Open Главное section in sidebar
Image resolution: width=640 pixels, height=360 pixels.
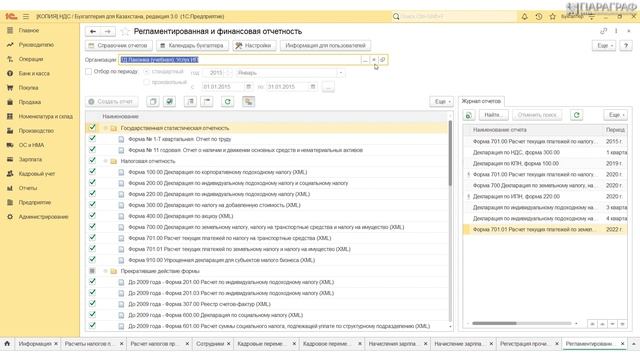(29, 30)
